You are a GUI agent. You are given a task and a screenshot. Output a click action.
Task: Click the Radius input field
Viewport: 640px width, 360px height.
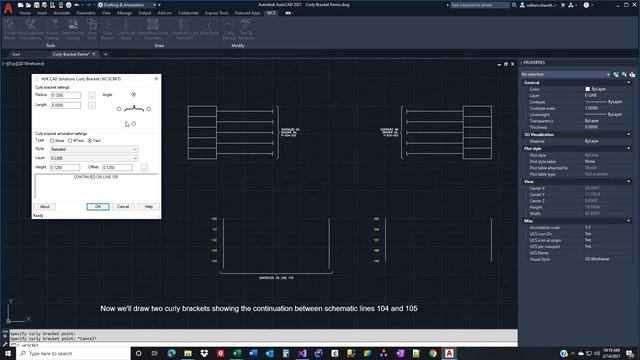click(66, 95)
